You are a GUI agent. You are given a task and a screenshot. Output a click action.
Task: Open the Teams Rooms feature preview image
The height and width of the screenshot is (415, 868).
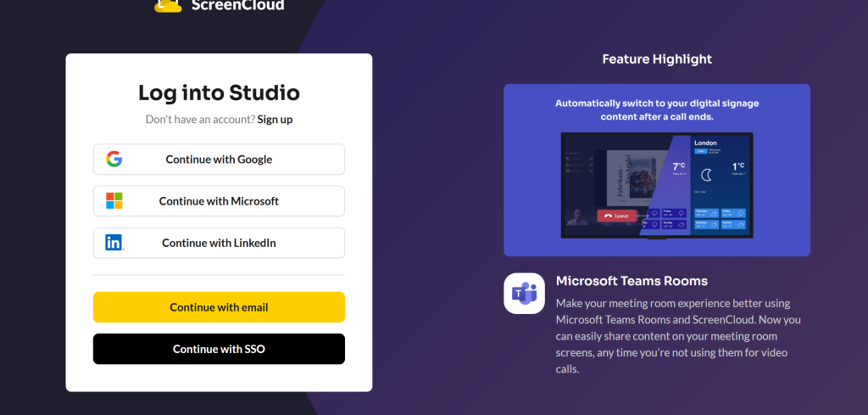coord(657,170)
